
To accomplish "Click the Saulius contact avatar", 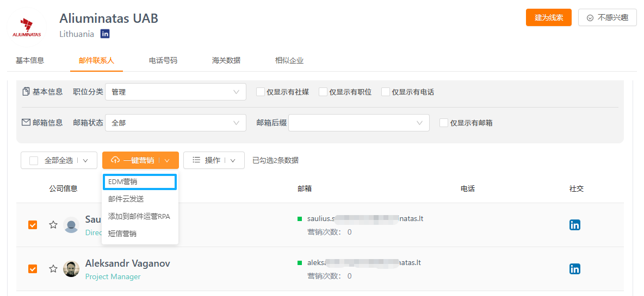I will point(71,225).
